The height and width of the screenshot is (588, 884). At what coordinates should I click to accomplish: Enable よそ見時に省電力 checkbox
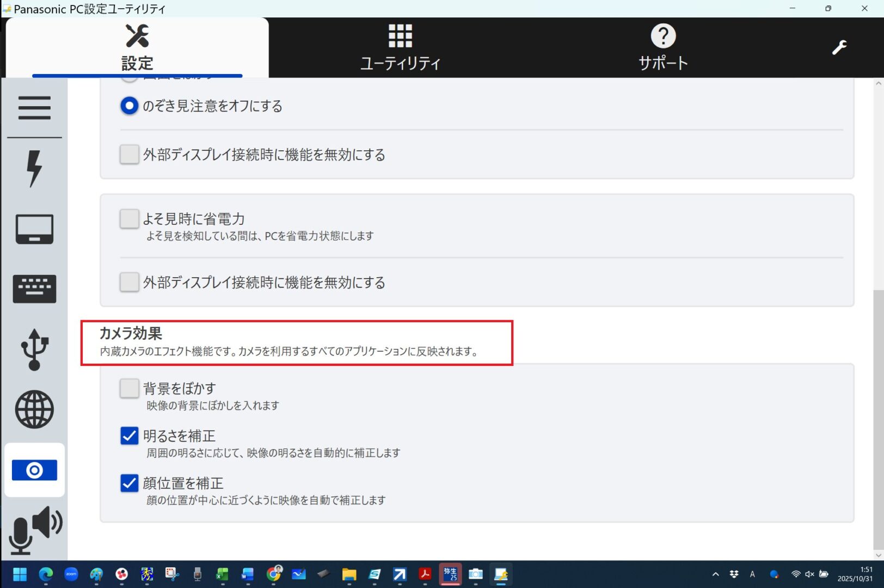129,219
